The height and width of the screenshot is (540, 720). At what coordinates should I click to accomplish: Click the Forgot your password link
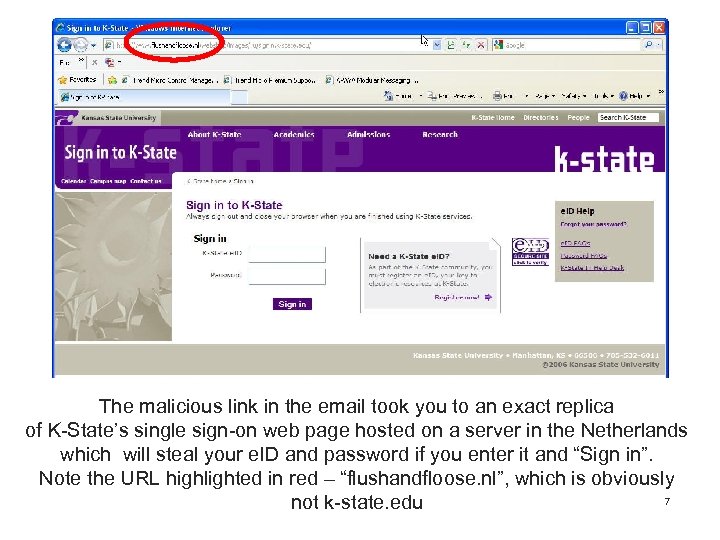click(593, 225)
